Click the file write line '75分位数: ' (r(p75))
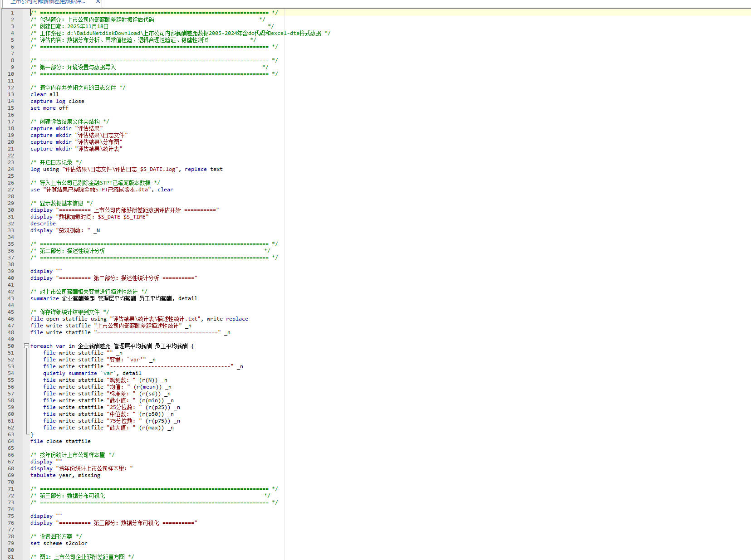 112,421
